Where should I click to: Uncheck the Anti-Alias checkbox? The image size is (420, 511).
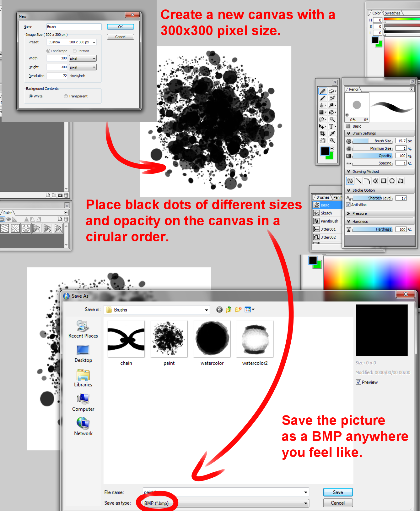348,205
